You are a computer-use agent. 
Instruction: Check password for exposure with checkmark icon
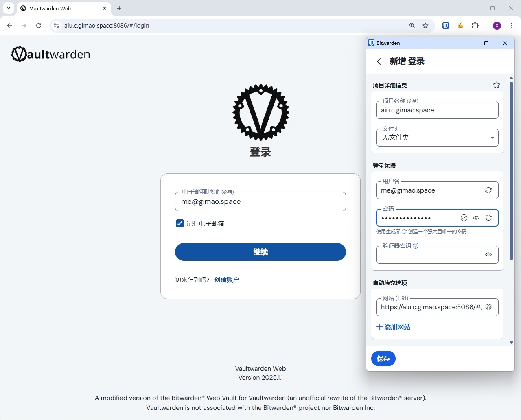coord(464,218)
